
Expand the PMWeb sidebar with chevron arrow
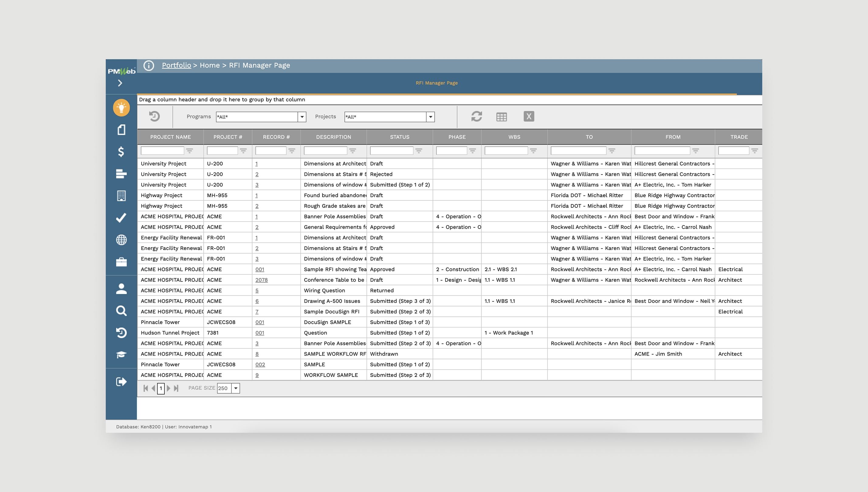pos(120,83)
